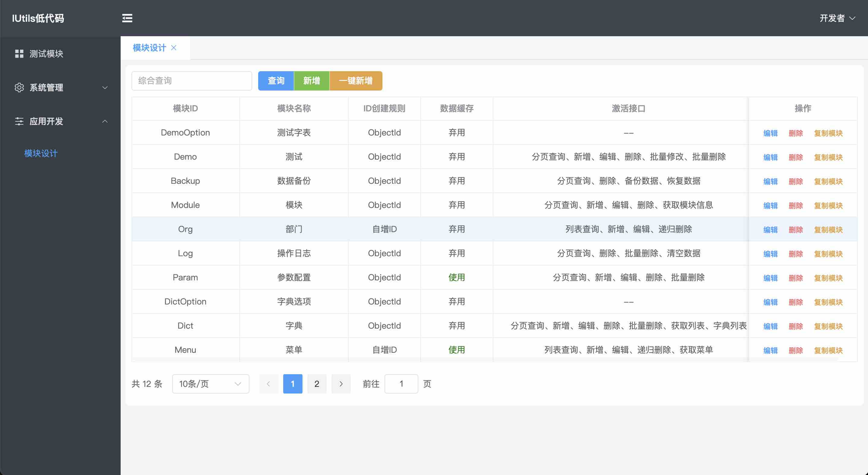This screenshot has height=475, width=868.
Task: Select 模块设计 in the sidebar menu
Action: (40, 153)
